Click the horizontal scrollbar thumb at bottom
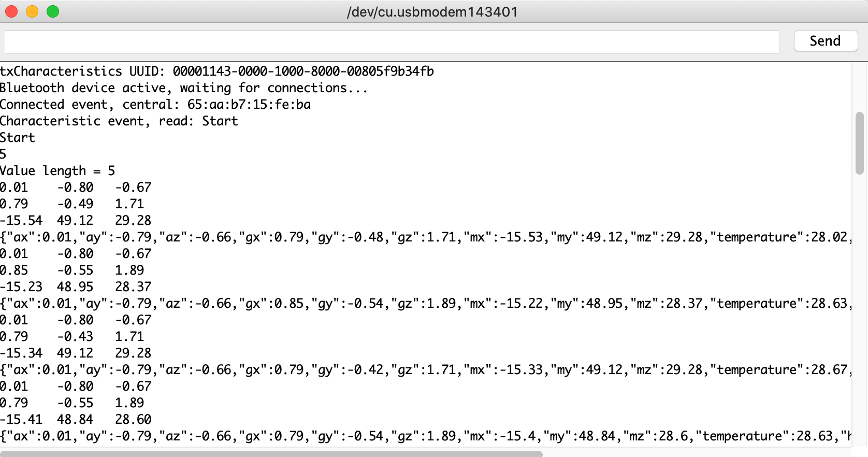 [x=271, y=454]
